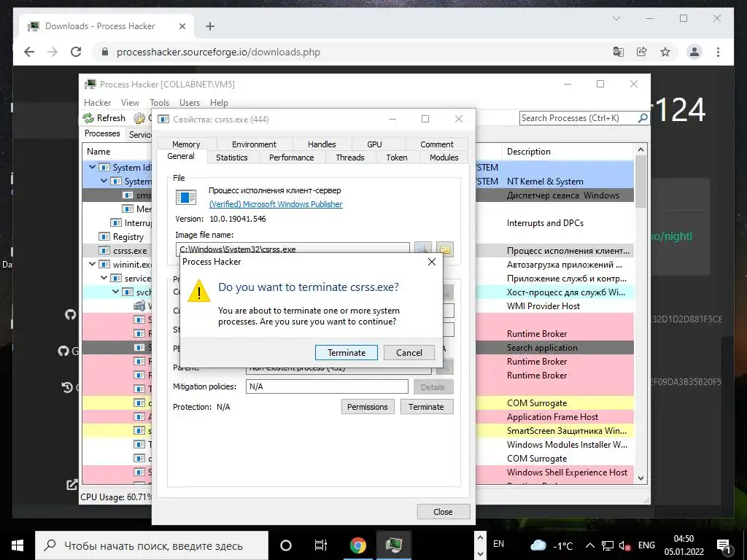This screenshot has height=560, width=747.
Task: Cancel the terminate csrss.exe dialog
Action: pyautogui.click(x=409, y=352)
